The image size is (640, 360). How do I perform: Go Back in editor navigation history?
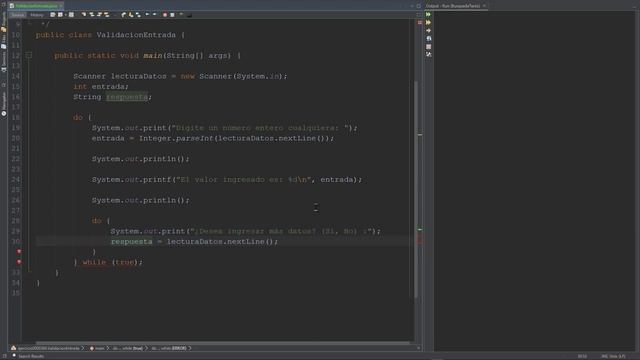tap(60, 15)
